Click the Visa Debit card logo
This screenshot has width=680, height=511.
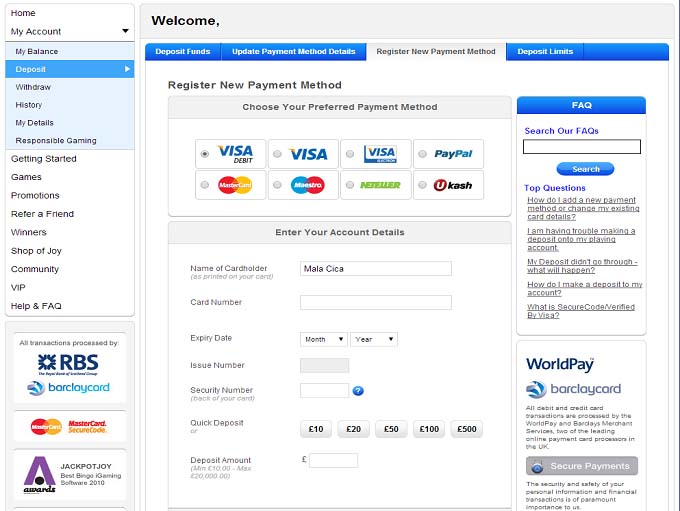(236, 154)
